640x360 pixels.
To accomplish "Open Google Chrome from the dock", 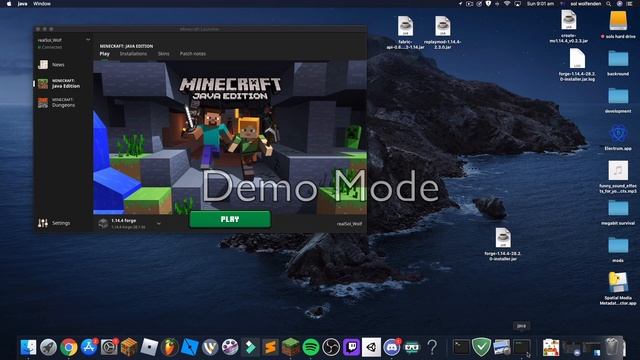I will (x=69, y=347).
